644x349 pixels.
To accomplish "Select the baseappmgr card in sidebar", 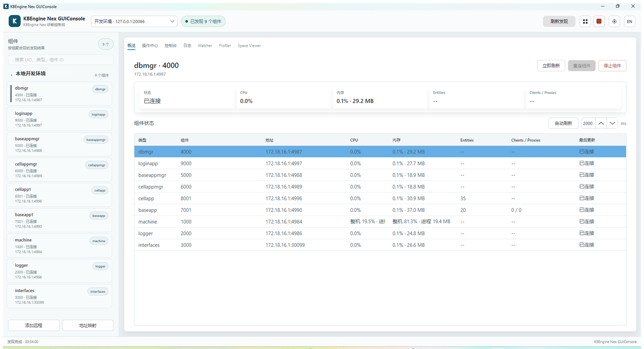I will [60, 144].
